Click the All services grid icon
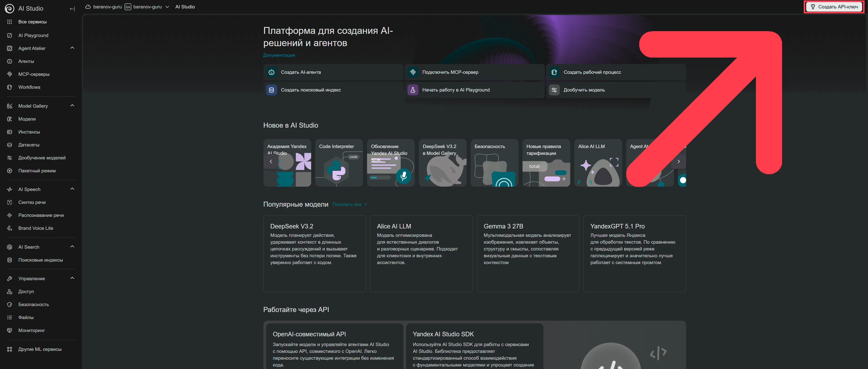868x369 pixels. tap(10, 22)
